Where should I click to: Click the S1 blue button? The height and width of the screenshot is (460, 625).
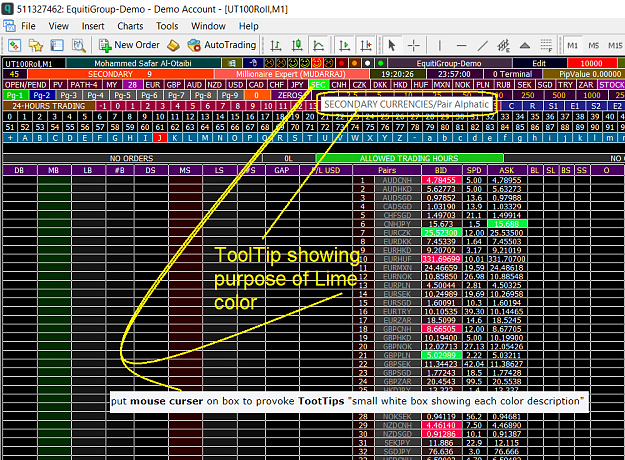tap(553, 106)
